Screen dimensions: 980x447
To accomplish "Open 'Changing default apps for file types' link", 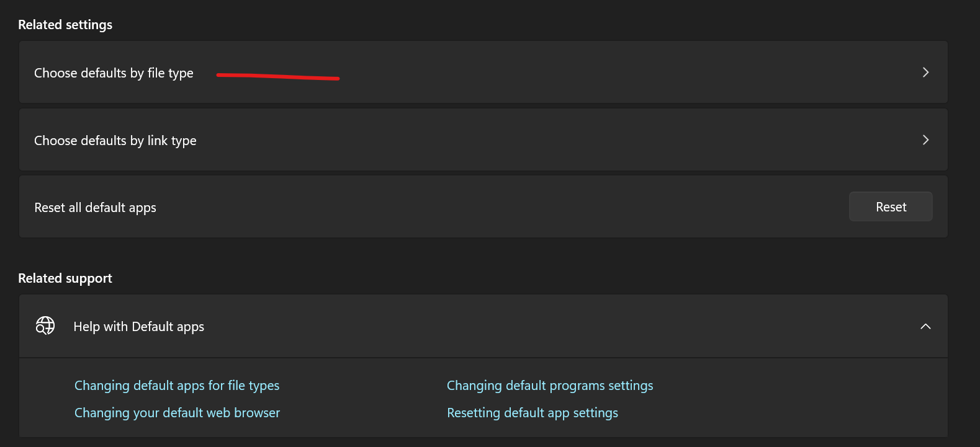I will coord(177,386).
